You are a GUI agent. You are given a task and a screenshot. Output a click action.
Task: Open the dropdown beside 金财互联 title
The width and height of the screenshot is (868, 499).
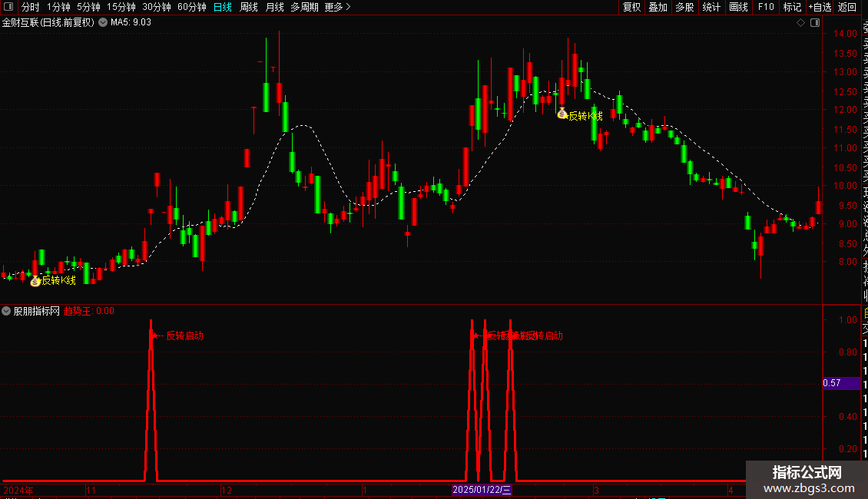pos(103,23)
